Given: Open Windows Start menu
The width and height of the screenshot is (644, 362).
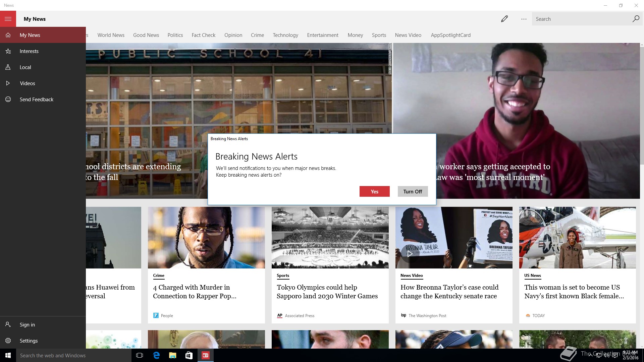Looking at the screenshot, I should click(8, 355).
